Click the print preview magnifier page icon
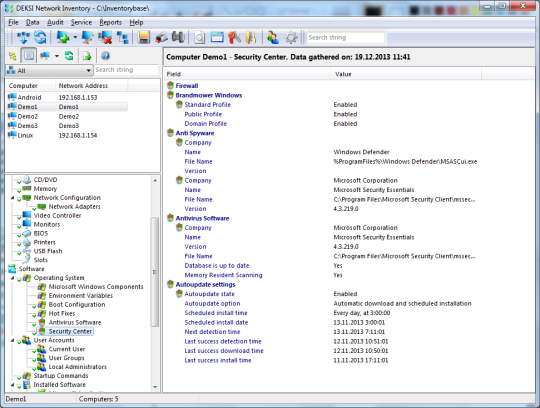This screenshot has width=540, height=408. coord(199,37)
